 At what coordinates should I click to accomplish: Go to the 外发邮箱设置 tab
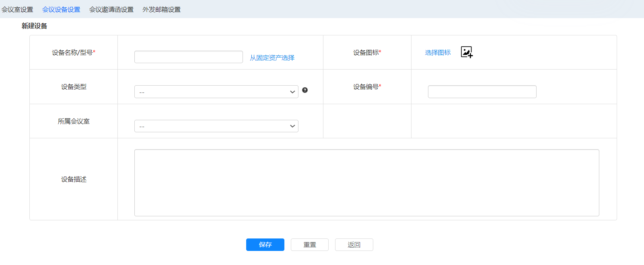click(161, 9)
